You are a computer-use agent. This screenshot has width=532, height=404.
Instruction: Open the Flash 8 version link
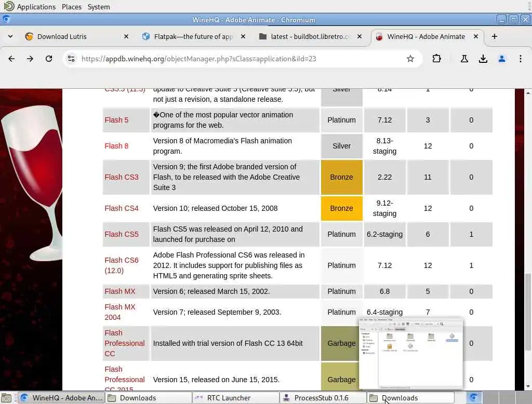[116, 146]
